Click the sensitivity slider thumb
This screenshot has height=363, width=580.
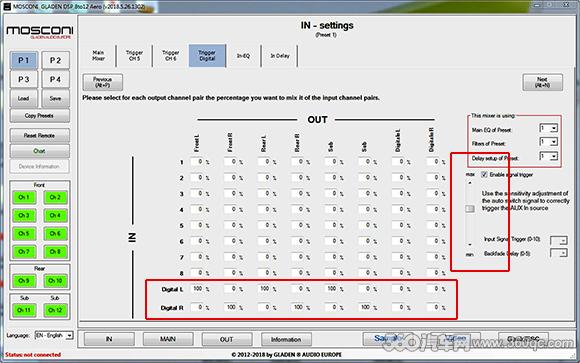point(470,209)
